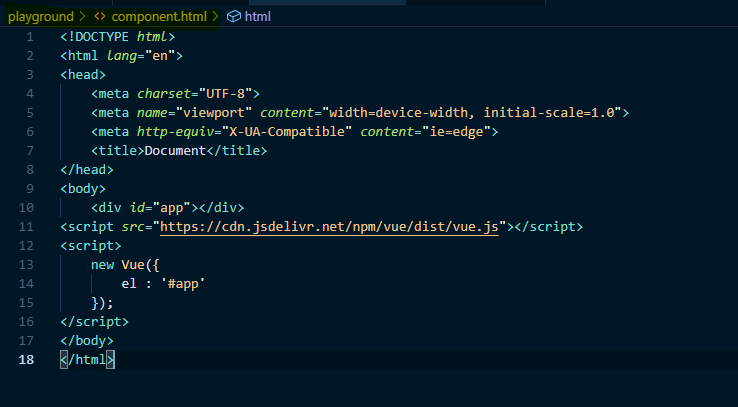Click the closing </head> tag
The height and width of the screenshot is (407, 738).
point(87,170)
